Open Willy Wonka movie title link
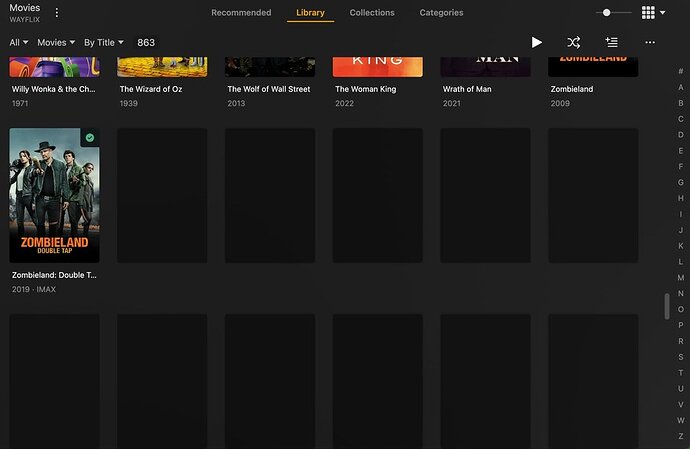 point(53,89)
